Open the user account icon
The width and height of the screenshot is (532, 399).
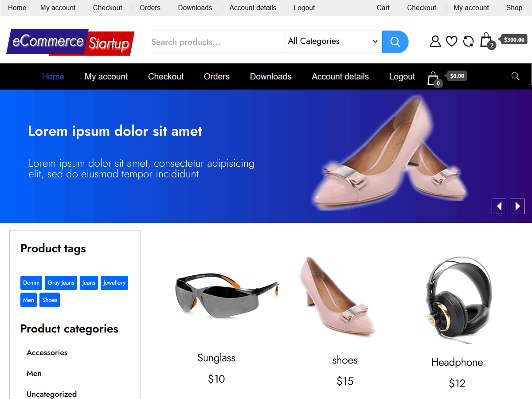pos(435,41)
